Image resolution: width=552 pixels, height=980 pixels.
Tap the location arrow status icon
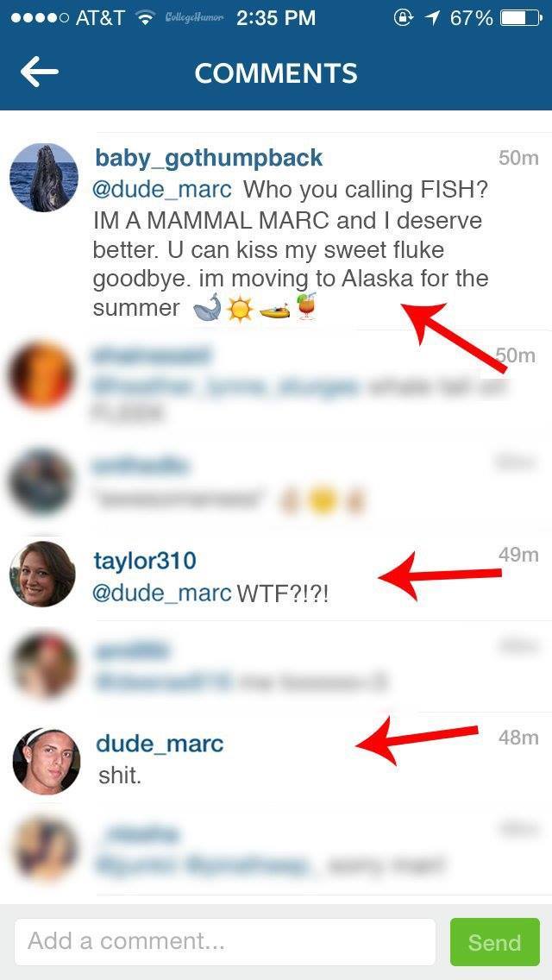click(x=432, y=18)
